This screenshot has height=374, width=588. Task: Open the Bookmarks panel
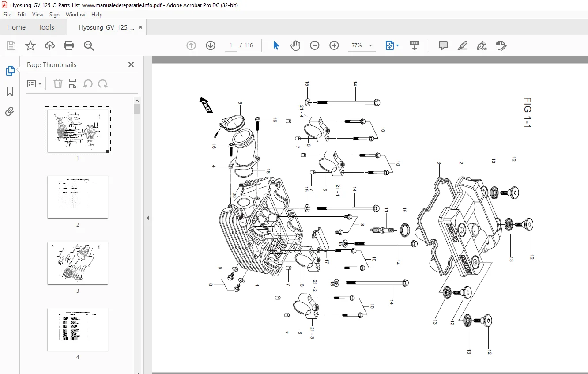[x=10, y=91]
